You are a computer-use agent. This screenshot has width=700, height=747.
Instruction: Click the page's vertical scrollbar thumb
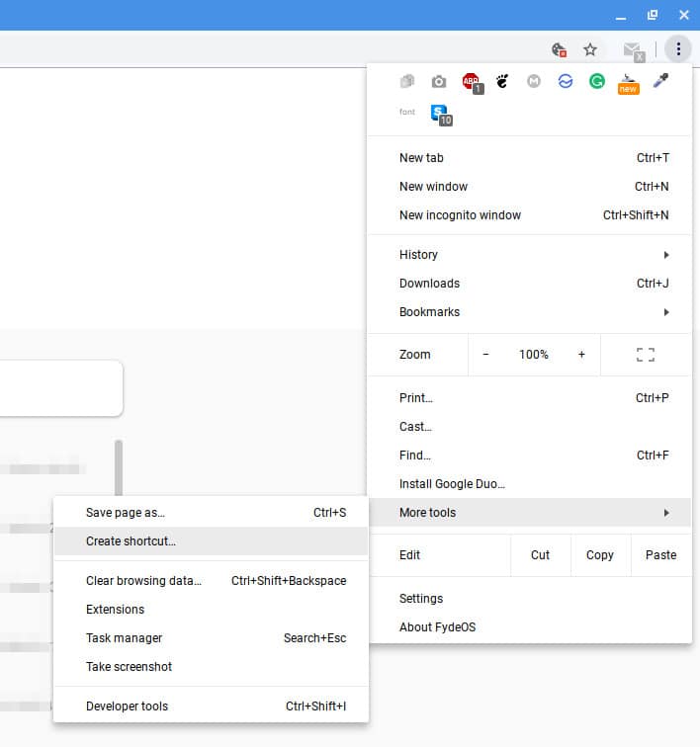pos(119,467)
